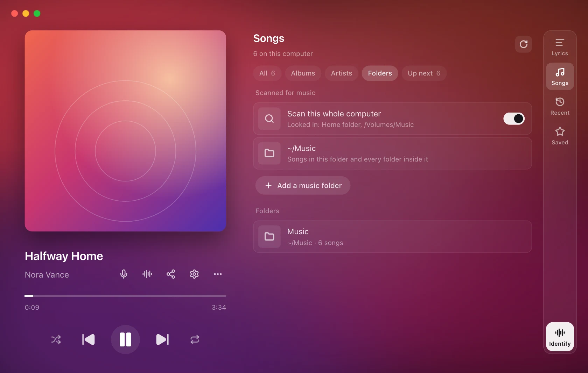Screen dimensions: 588x373
Task: Open settings gear under the artwork
Action: (x=194, y=274)
